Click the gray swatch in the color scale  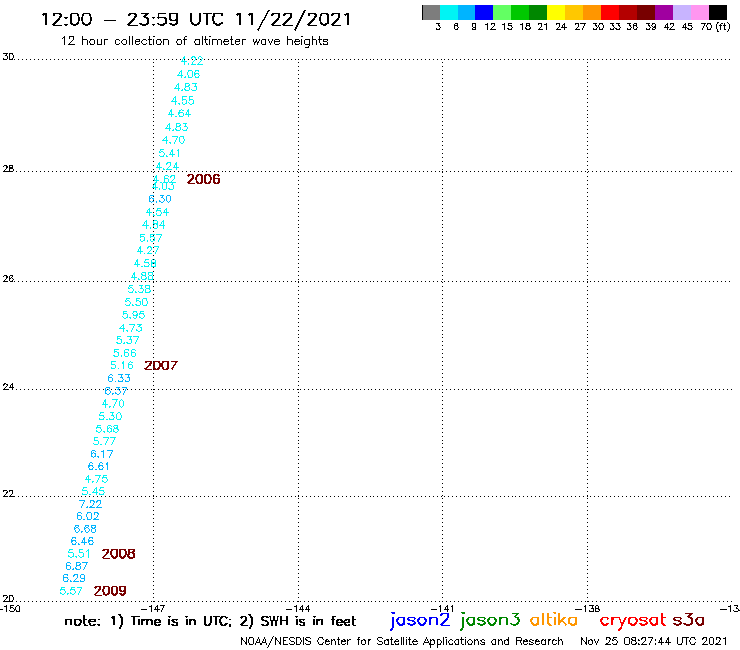coord(431,12)
